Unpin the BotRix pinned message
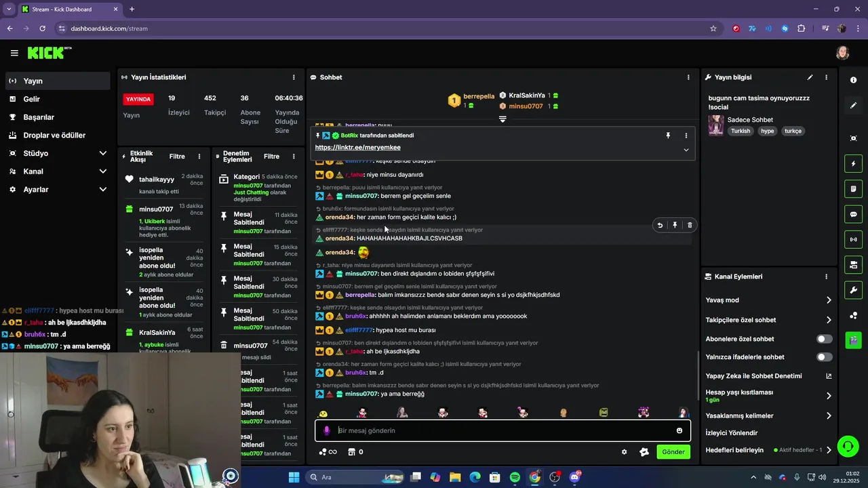 coord(668,136)
